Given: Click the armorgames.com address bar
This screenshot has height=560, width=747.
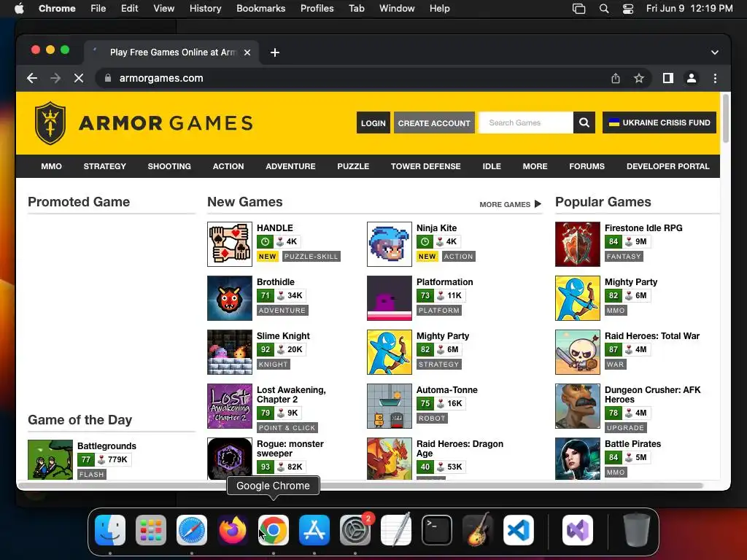Looking at the screenshot, I should (352, 78).
